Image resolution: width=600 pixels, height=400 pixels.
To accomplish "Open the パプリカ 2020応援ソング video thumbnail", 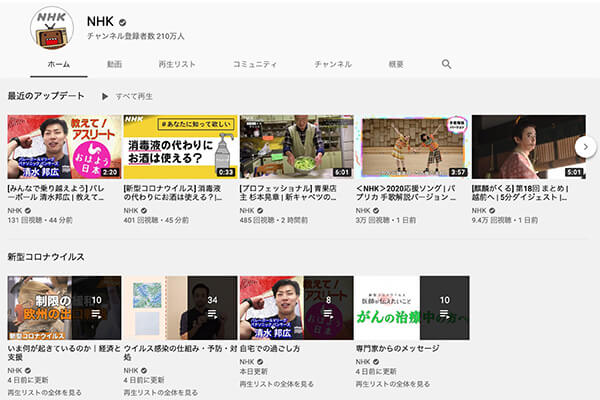I will [x=412, y=147].
